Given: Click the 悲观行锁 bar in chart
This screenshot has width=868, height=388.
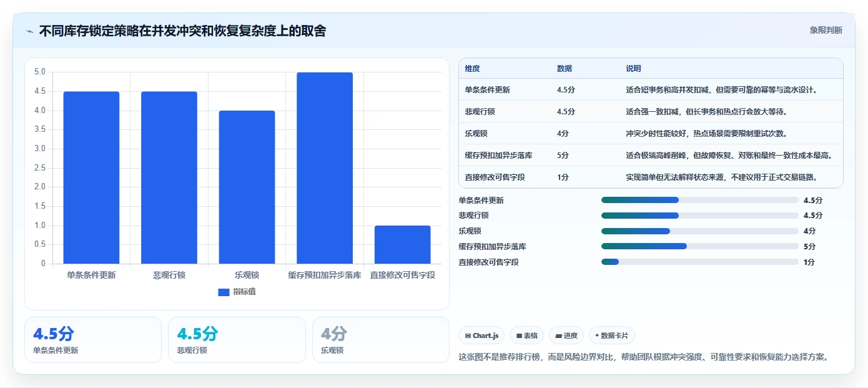Looking at the screenshot, I should pos(169,177).
